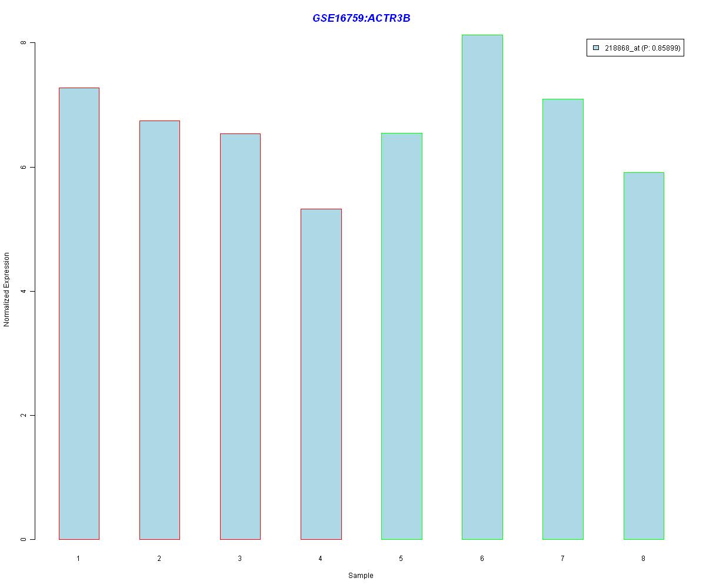Select the bar for sample 1
The width and height of the screenshot is (706, 588).
(79, 313)
